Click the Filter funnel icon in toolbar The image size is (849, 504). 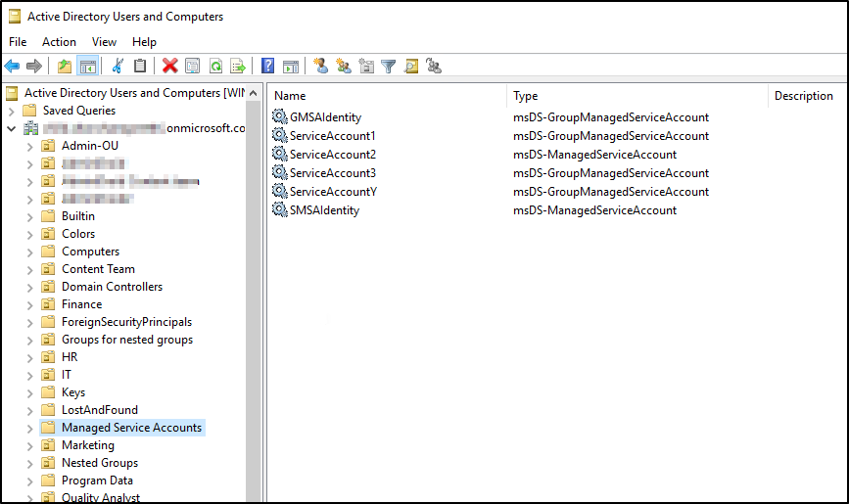pos(389,66)
